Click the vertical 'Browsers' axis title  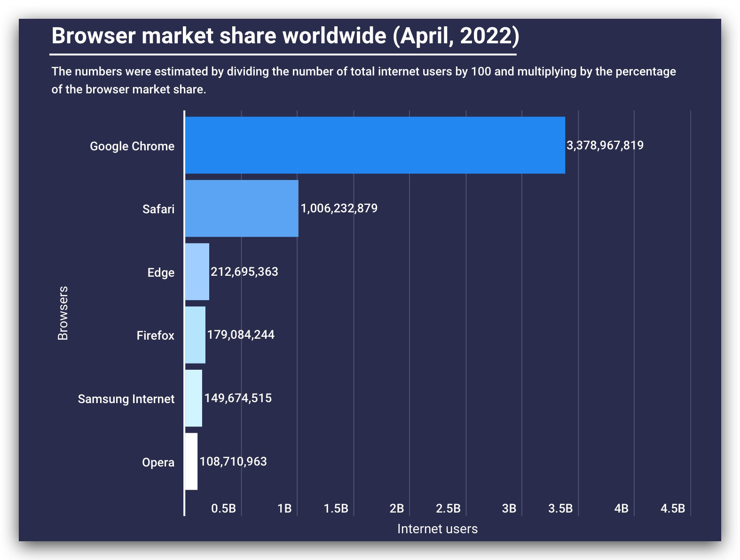(63, 313)
